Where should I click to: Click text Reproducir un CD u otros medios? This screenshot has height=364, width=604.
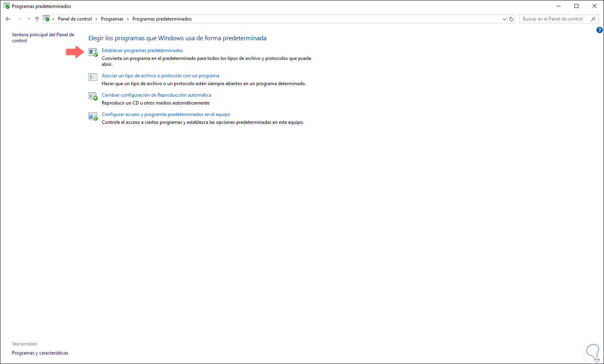pyautogui.click(x=156, y=103)
